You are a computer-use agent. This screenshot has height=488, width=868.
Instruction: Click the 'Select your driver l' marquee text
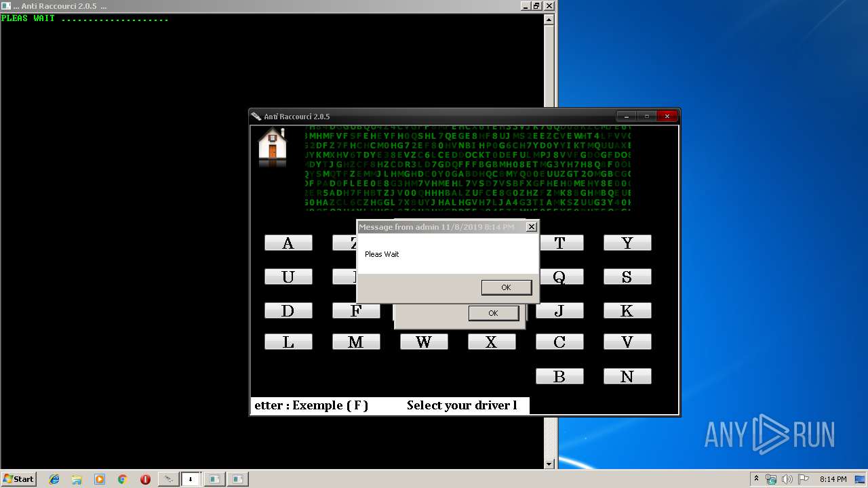tap(462, 405)
